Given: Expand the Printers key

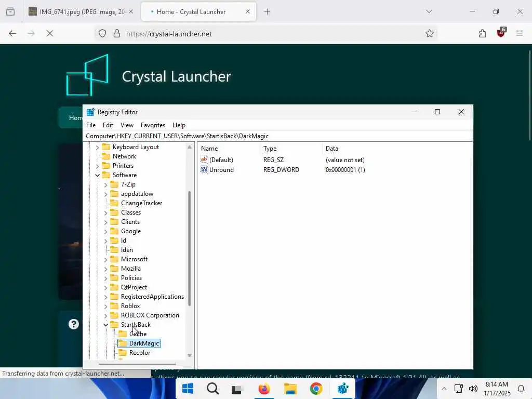Looking at the screenshot, I should tap(97, 166).
